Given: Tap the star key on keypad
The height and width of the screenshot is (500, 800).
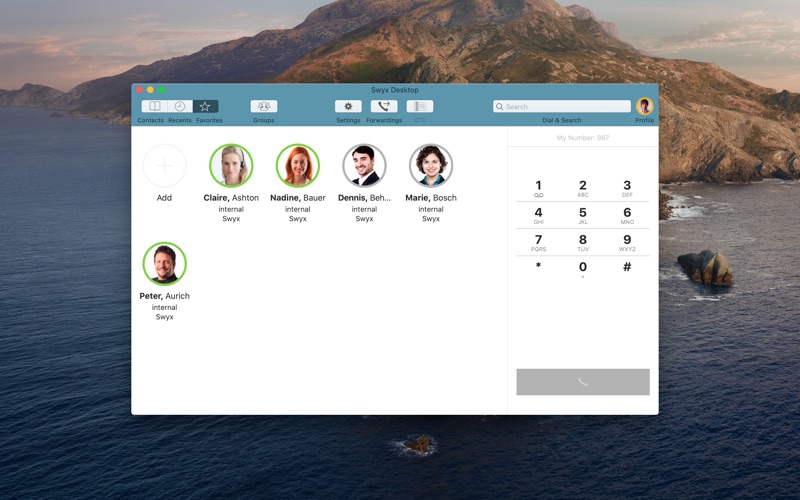Looking at the screenshot, I should 538,267.
